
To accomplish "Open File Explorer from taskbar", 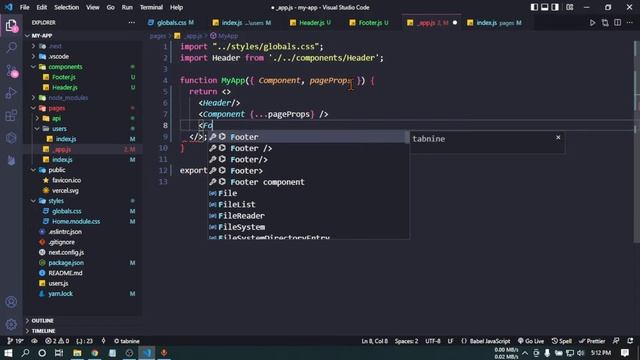I will [77, 353].
